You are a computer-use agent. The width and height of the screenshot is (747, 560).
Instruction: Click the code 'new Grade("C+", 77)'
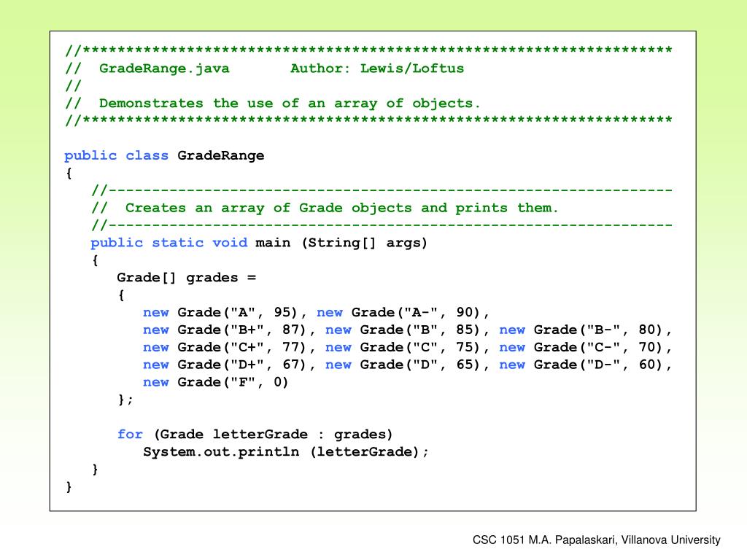click(225, 347)
